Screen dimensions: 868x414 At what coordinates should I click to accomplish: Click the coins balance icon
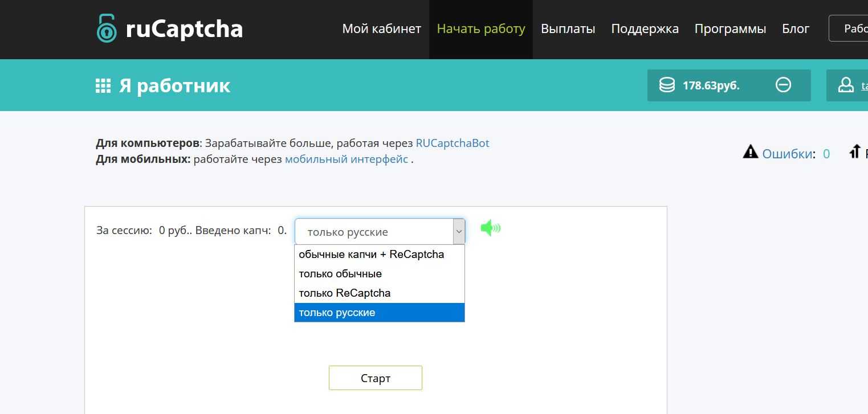(667, 85)
